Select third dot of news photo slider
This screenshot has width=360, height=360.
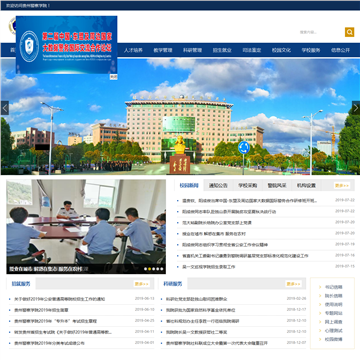pyautogui.click(x=154, y=269)
